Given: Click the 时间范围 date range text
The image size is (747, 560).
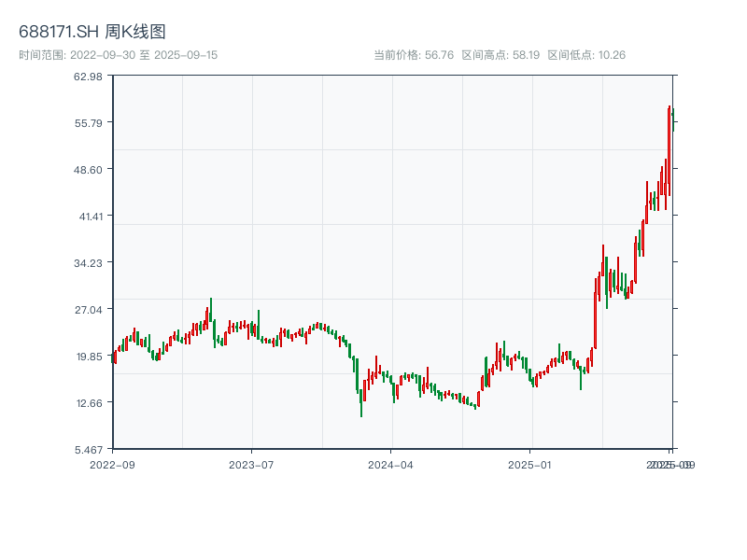Looking at the screenshot, I should pos(118,55).
